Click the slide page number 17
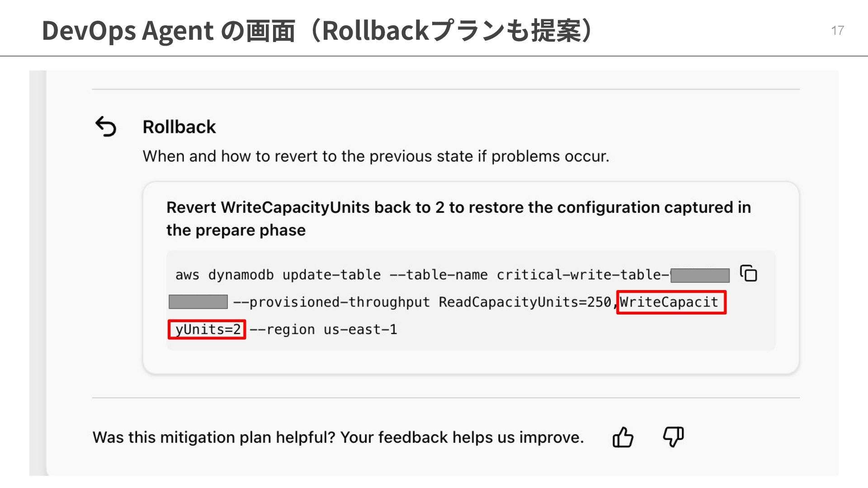 (837, 31)
